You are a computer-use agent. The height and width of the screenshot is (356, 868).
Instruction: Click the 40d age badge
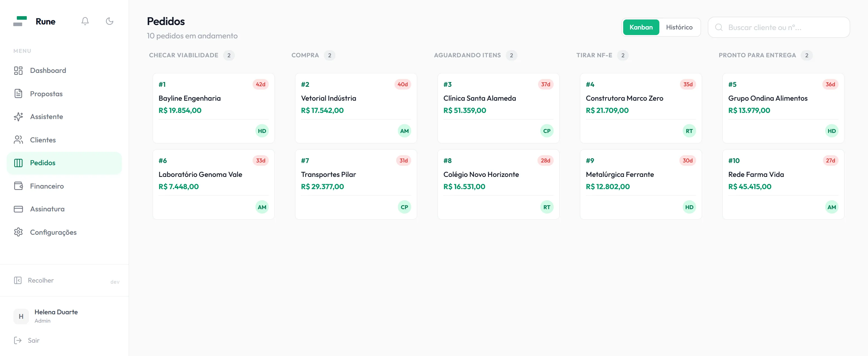click(403, 84)
